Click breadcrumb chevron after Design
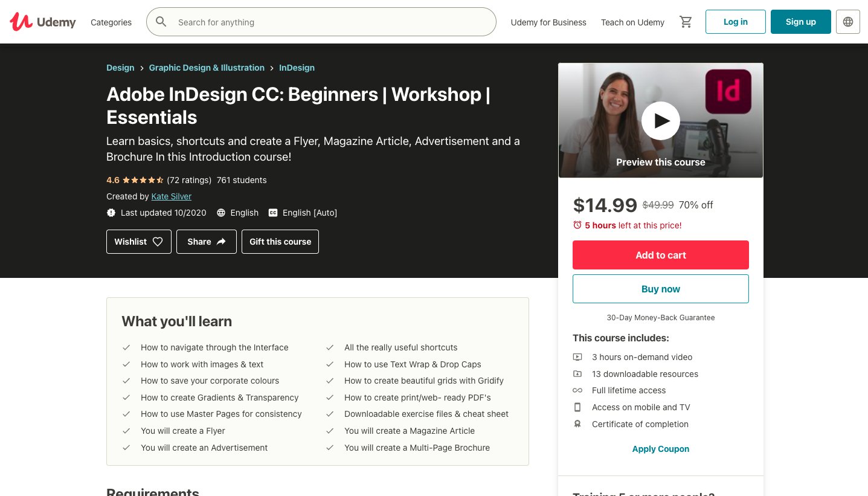868x496 pixels. pyautogui.click(x=142, y=68)
